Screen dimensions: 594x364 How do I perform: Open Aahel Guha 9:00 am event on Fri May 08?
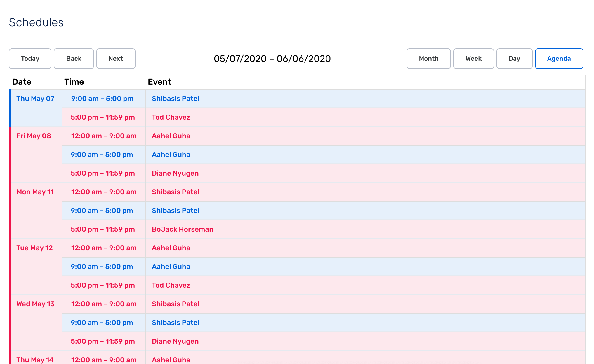pos(366,155)
